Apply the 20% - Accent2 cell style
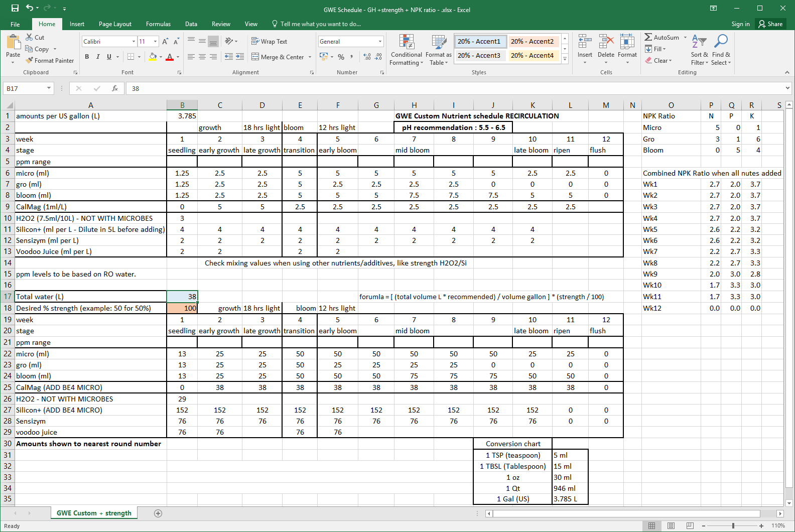 click(532, 41)
